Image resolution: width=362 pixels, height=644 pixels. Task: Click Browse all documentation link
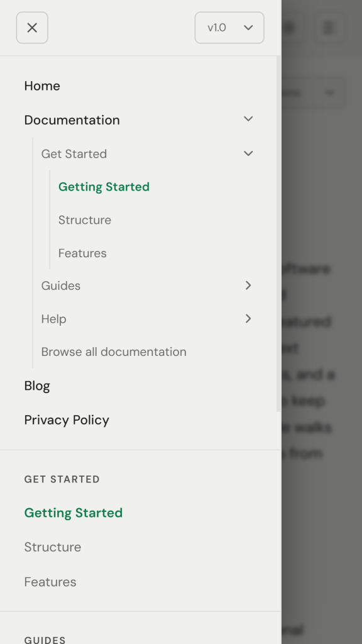coord(114,352)
